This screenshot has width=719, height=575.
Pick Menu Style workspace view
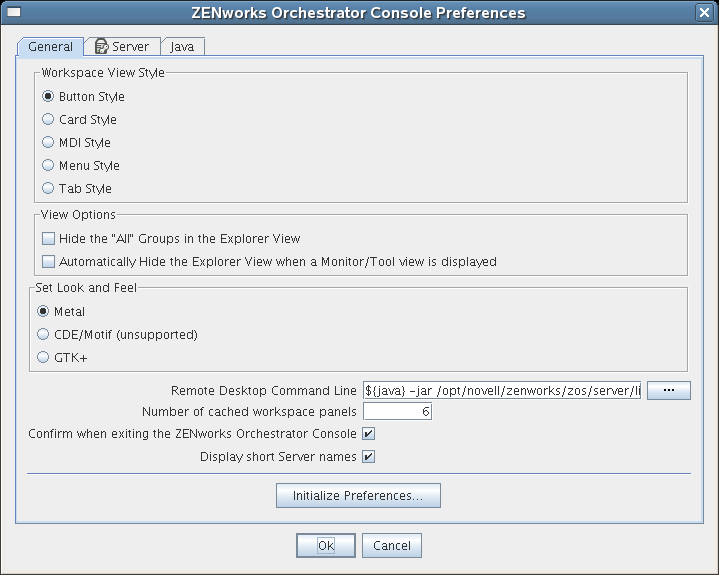point(48,165)
